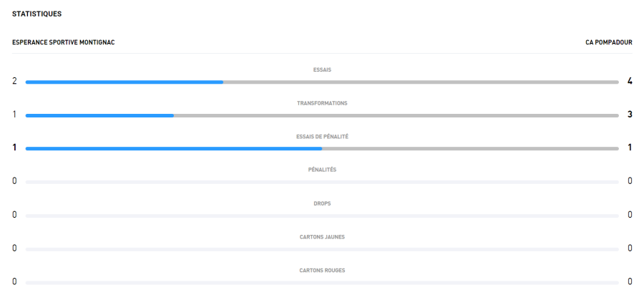Image resolution: width=644 pixels, height=295 pixels.
Task: Select the ESSAIS stat label
Action: [322, 70]
